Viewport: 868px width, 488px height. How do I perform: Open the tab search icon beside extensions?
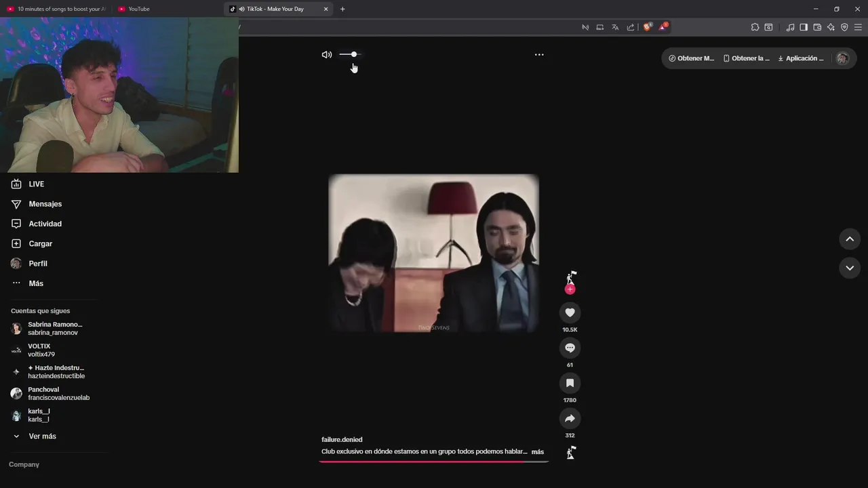tap(768, 27)
